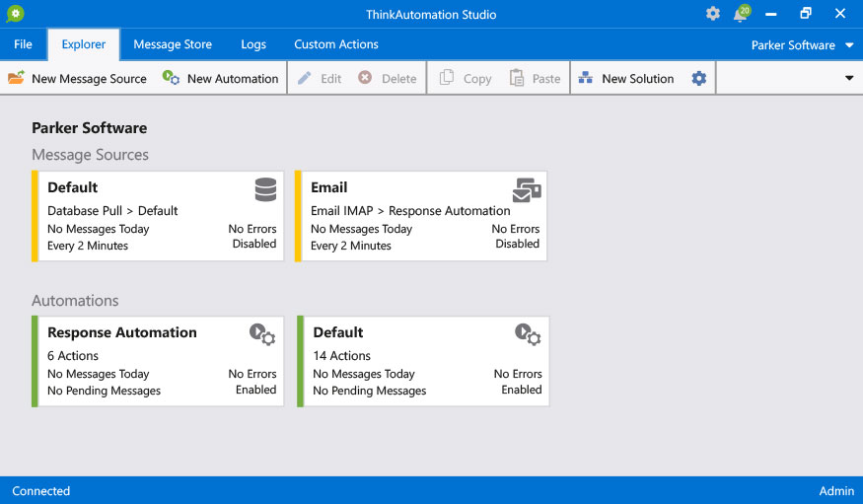Screen dimensions: 863x504
Task: Click database icon on Default message source
Action: 265,189
